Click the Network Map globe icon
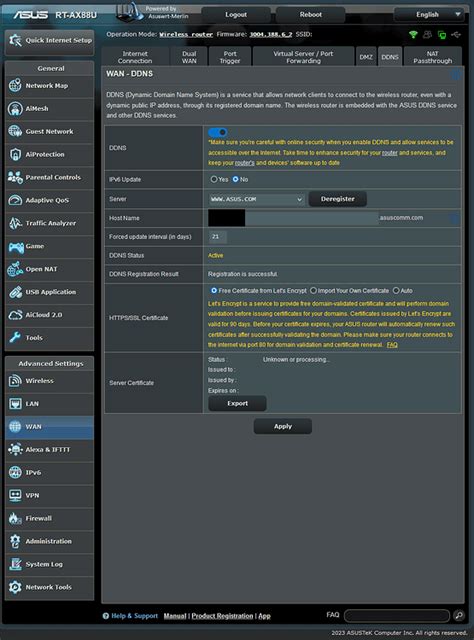The image size is (474, 640). (x=15, y=86)
